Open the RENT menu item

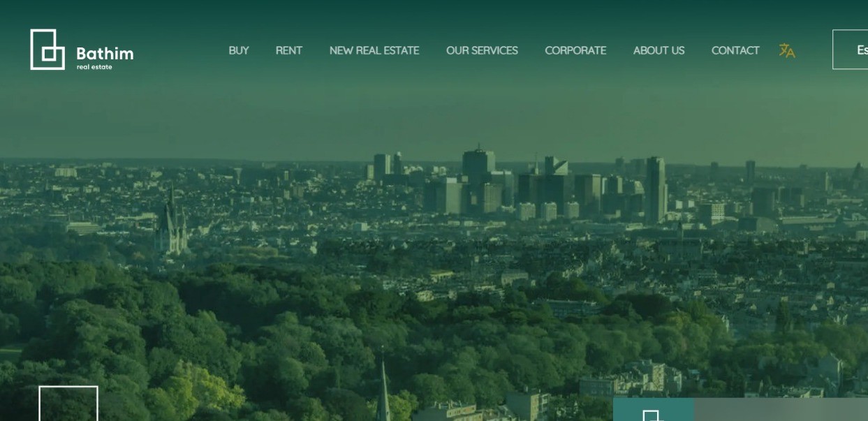[289, 50]
